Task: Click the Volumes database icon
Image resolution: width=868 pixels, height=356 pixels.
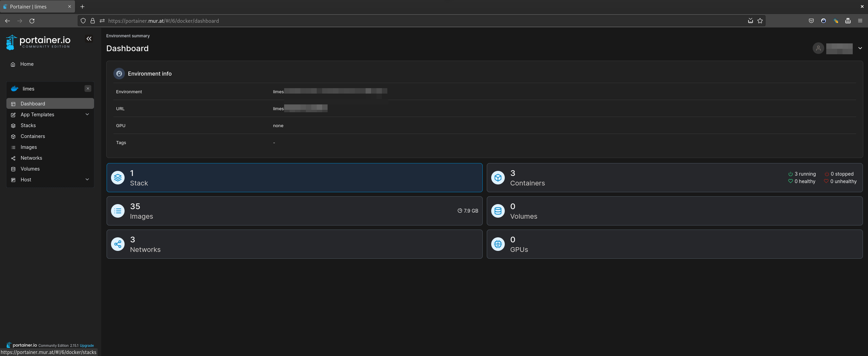Action: pyautogui.click(x=498, y=211)
